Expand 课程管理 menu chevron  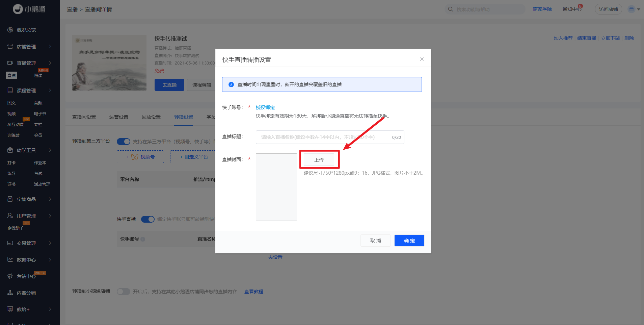50,90
